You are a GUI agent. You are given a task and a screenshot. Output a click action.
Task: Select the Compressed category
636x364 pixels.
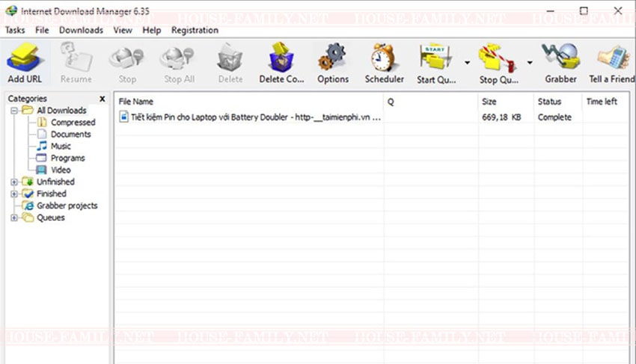(73, 123)
